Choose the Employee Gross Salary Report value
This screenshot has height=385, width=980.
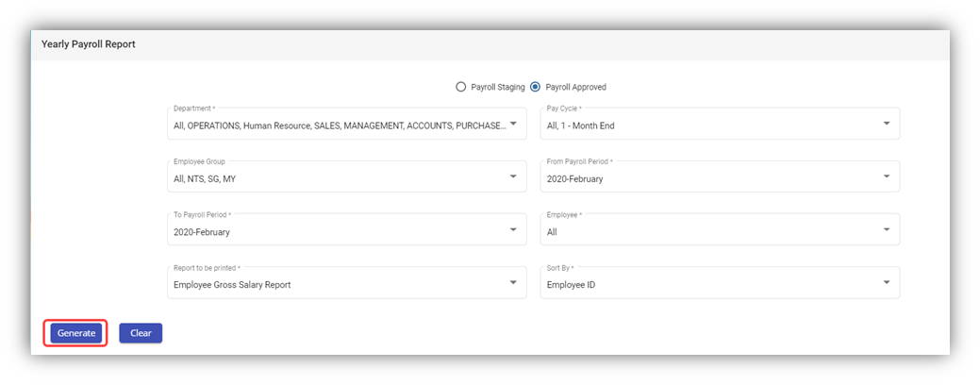[x=232, y=284]
